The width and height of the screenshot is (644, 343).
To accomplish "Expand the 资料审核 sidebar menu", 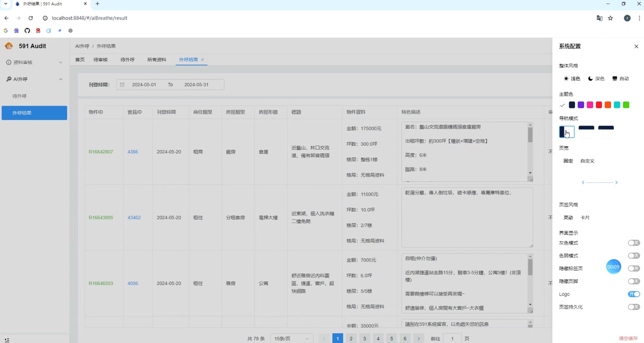I will click(x=34, y=62).
